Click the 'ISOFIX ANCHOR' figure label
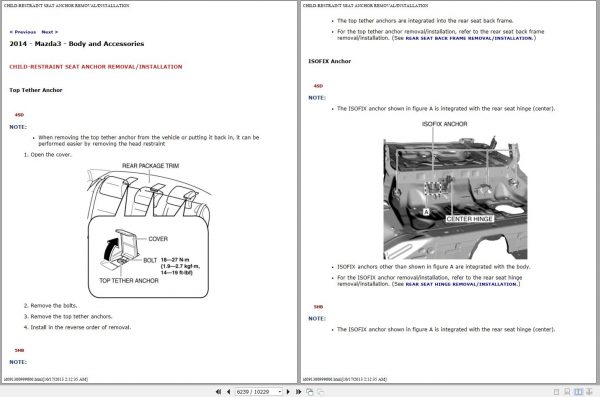 (445, 124)
